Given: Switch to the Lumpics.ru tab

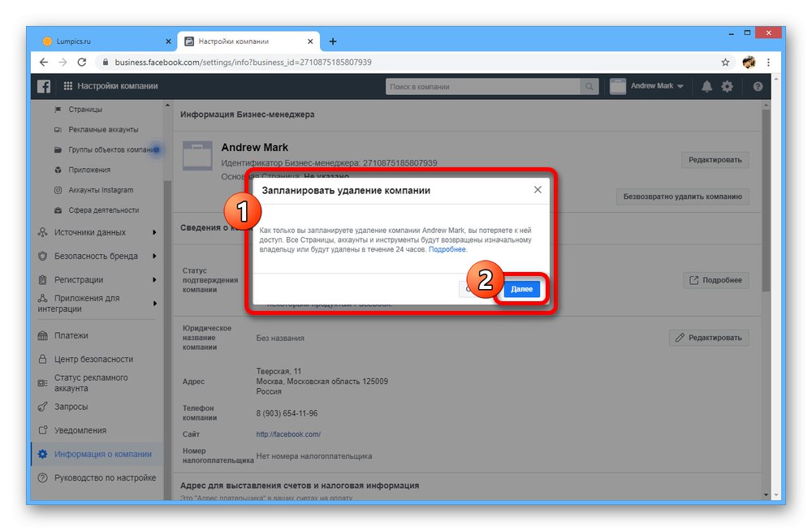Looking at the screenshot, I should tap(106, 41).
